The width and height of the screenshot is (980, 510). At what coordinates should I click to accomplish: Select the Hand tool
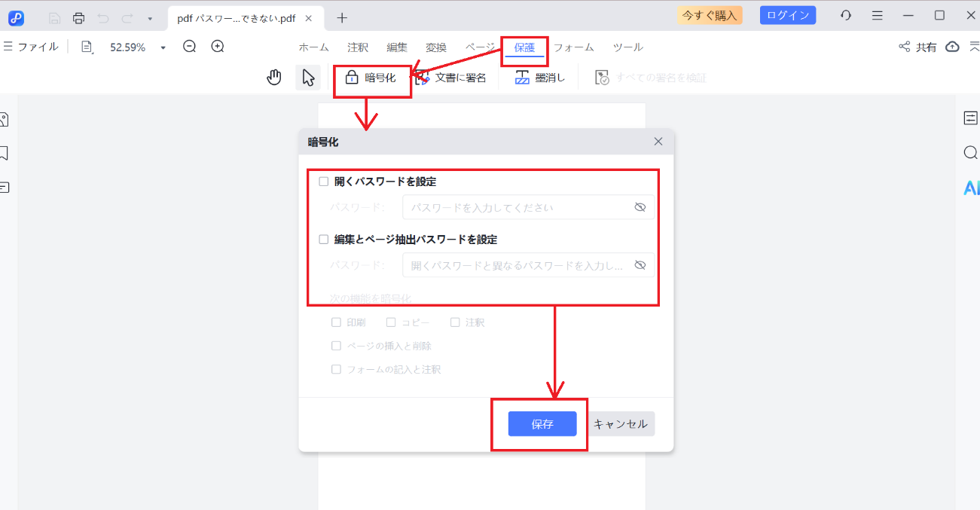(x=273, y=76)
